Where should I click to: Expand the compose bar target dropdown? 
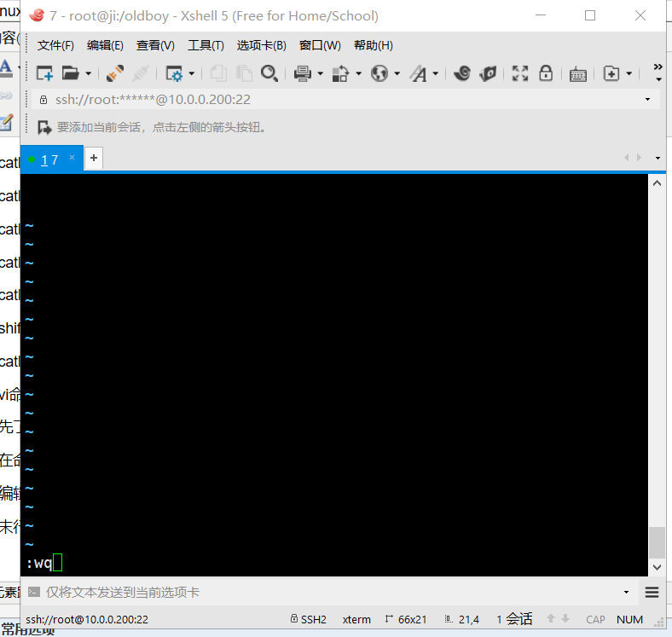coord(626,593)
